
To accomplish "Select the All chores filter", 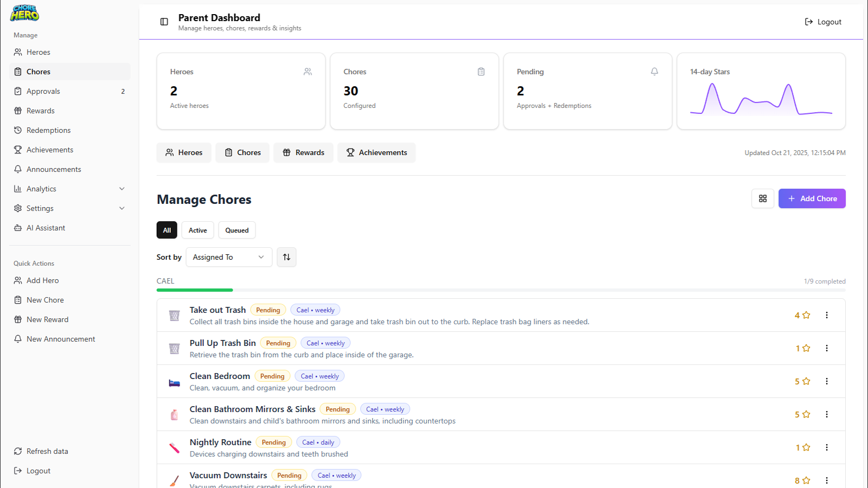I will 167,230.
